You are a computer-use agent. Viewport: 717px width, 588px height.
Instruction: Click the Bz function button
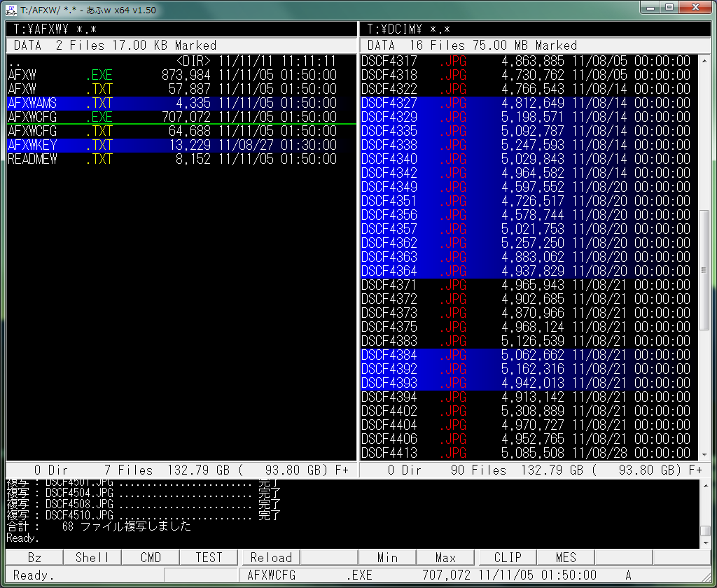[x=34, y=557]
